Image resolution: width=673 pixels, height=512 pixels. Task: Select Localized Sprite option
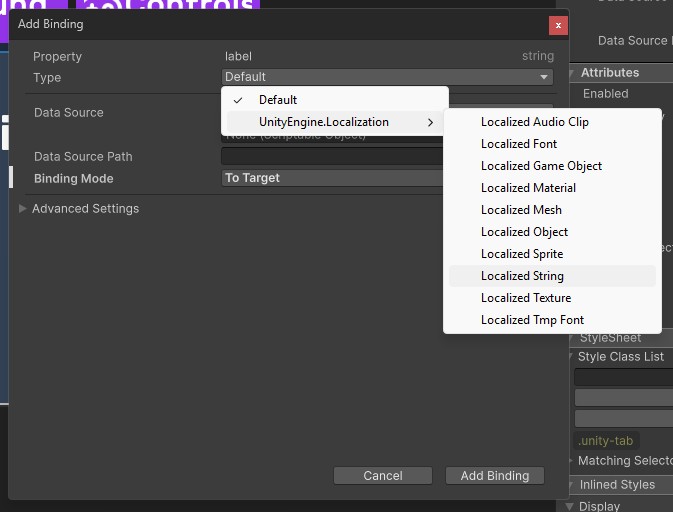(x=521, y=254)
